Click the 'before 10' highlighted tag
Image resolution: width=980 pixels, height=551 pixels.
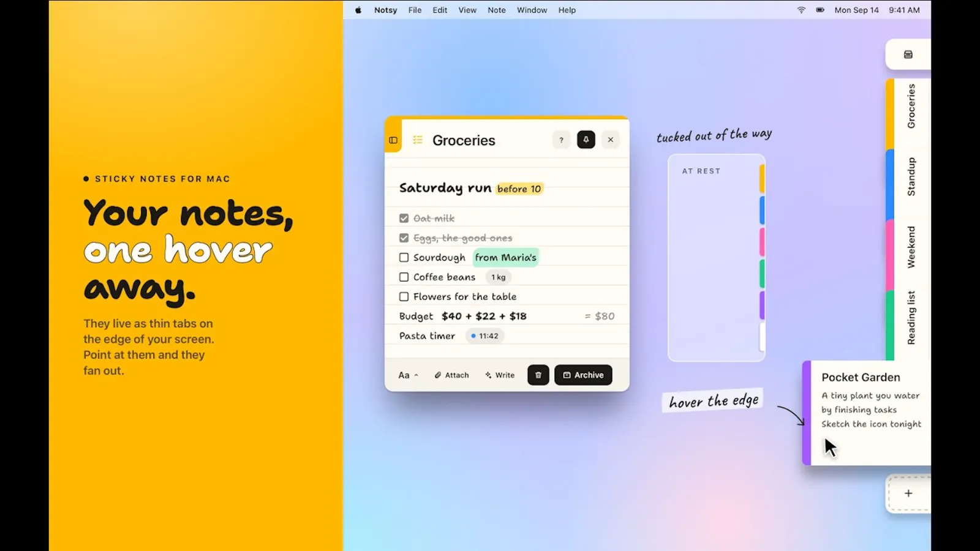point(519,189)
